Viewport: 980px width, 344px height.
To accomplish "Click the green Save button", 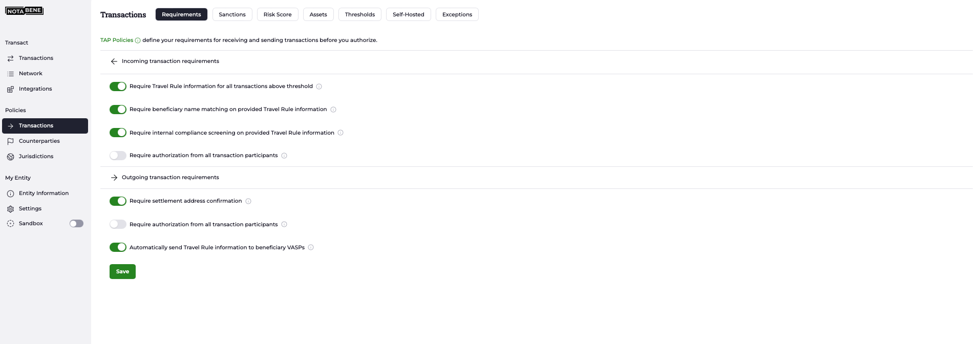I will pyautogui.click(x=122, y=271).
